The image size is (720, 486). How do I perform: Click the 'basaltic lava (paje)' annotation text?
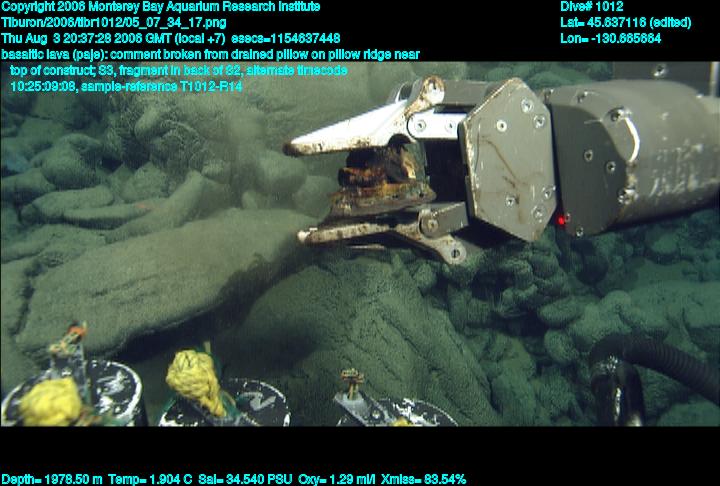pos(54,55)
